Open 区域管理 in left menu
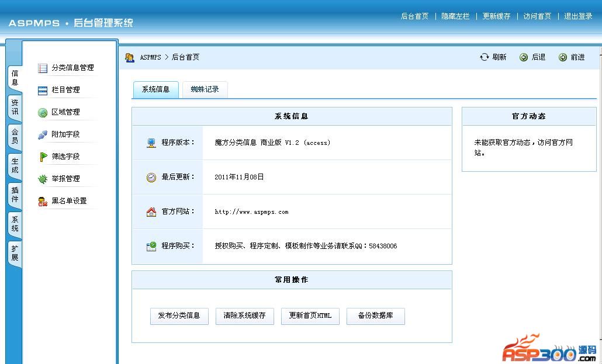 [x=65, y=112]
